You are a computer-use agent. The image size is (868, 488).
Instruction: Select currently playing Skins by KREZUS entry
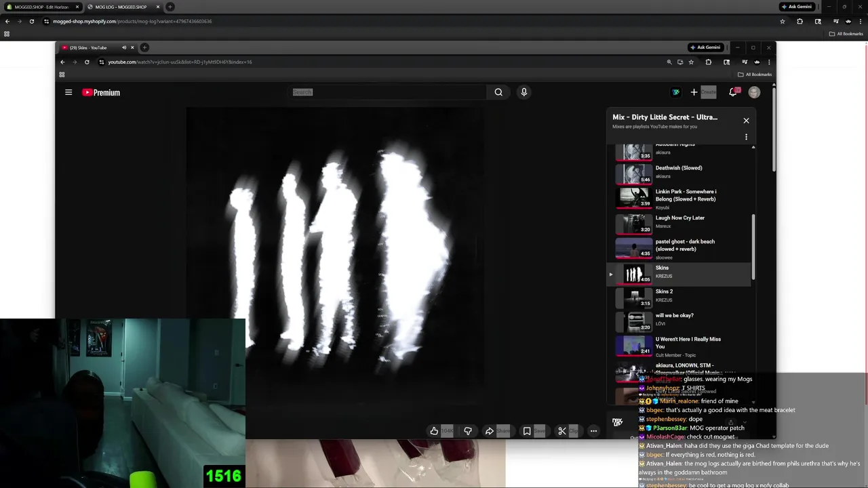[x=679, y=274]
